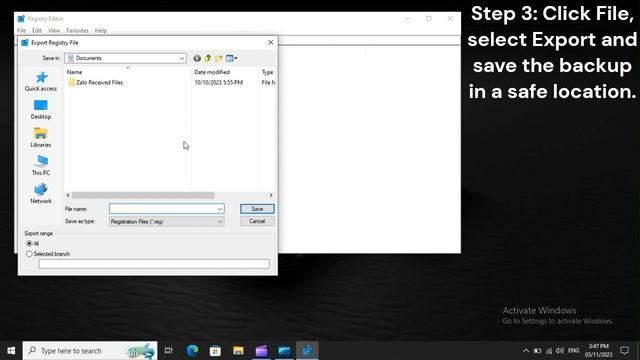This screenshot has height=360, width=640.
Task: Select Network in the places bar
Action: [41, 193]
